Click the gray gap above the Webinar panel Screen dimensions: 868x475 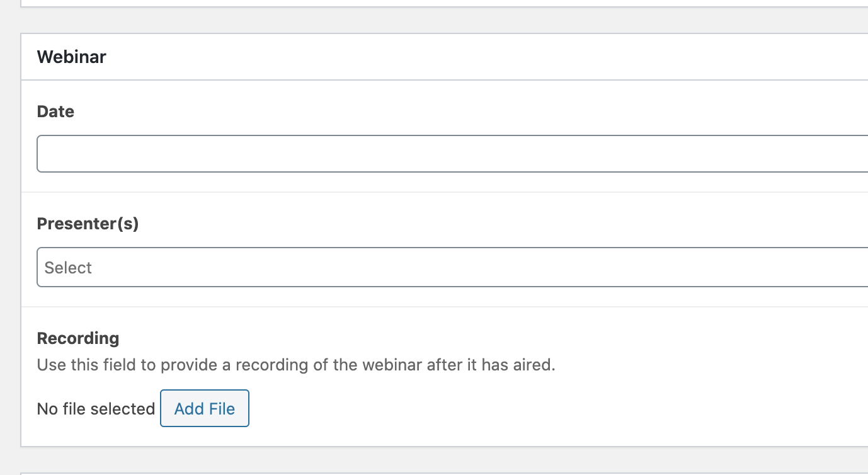tap(441, 20)
